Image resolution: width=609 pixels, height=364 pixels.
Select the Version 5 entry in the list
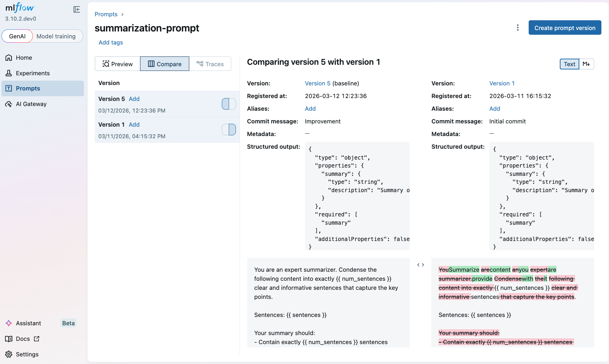point(111,98)
